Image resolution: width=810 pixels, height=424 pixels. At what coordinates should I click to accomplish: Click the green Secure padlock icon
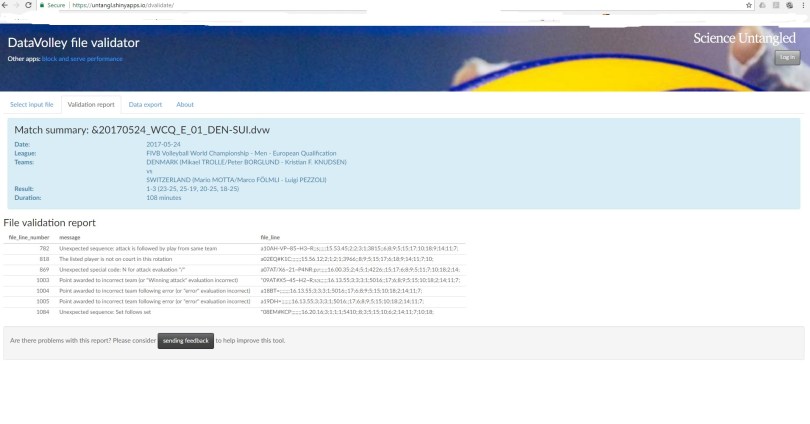(44, 5)
